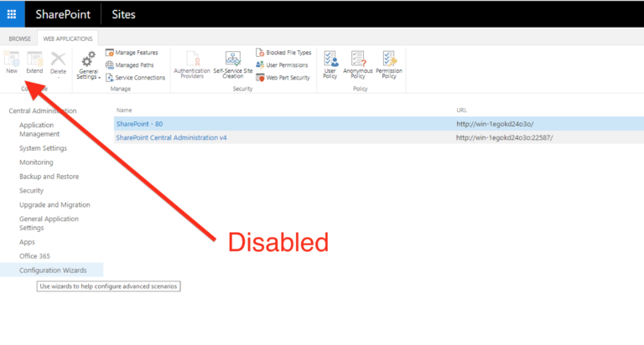Click Blocked File Types icon

pyautogui.click(x=260, y=53)
